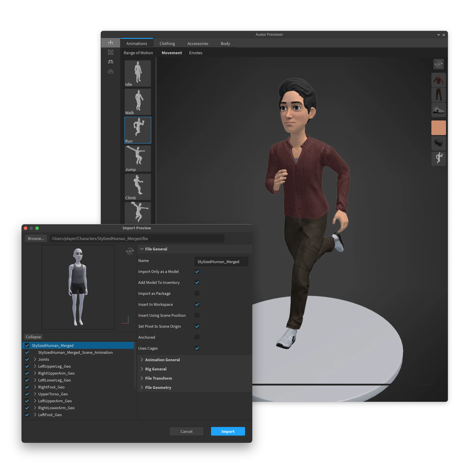
Task: Choose the Jump animation thumbnail
Action: pyautogui.click(x=138, y=158)
